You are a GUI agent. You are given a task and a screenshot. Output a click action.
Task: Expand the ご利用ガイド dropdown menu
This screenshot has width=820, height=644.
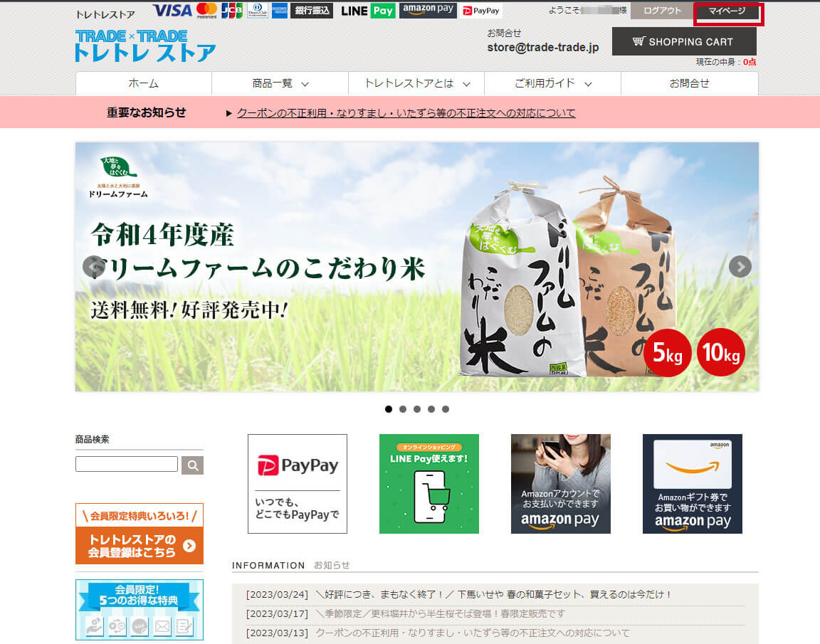pos(553,83)
